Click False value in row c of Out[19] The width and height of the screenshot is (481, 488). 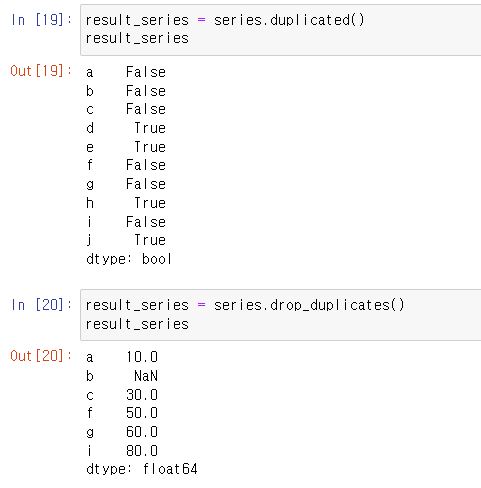pyautogui.click(x=146, y=109)
